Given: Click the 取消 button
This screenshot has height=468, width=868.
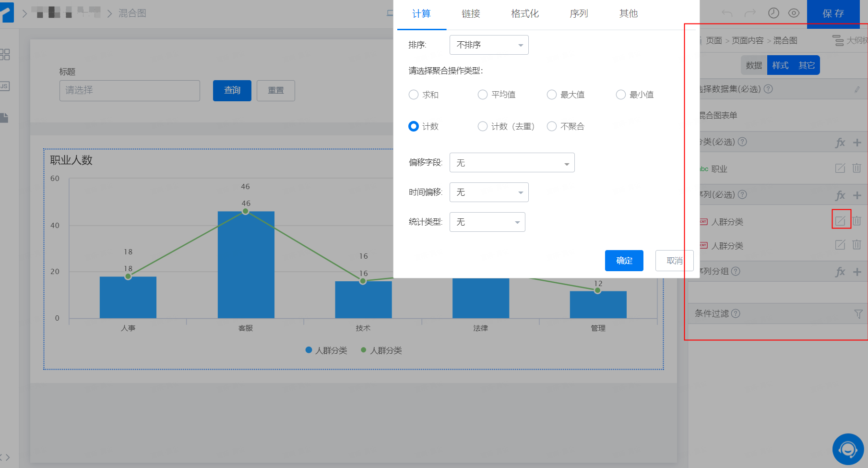Looking at the screenshot, I should [674, 261].
